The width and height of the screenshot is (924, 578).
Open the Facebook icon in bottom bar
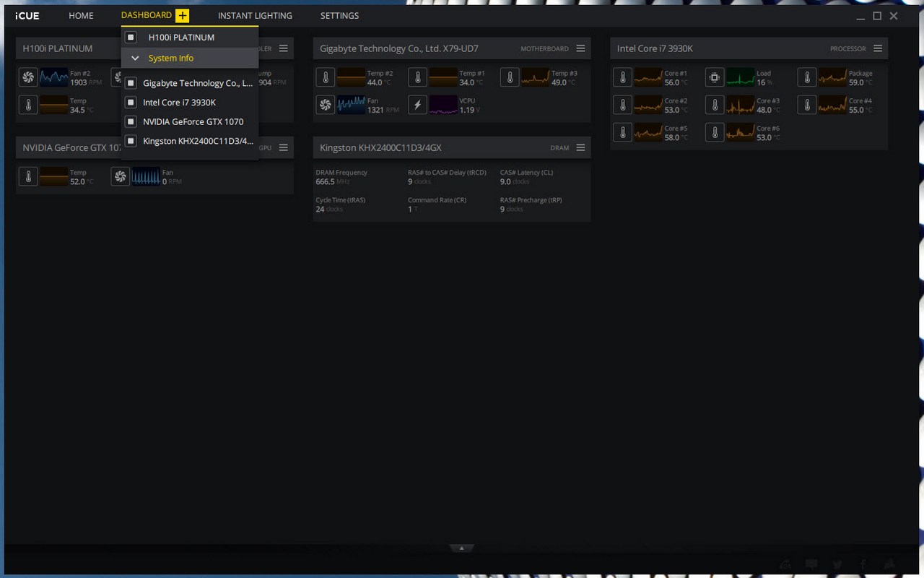coord(863,564)
